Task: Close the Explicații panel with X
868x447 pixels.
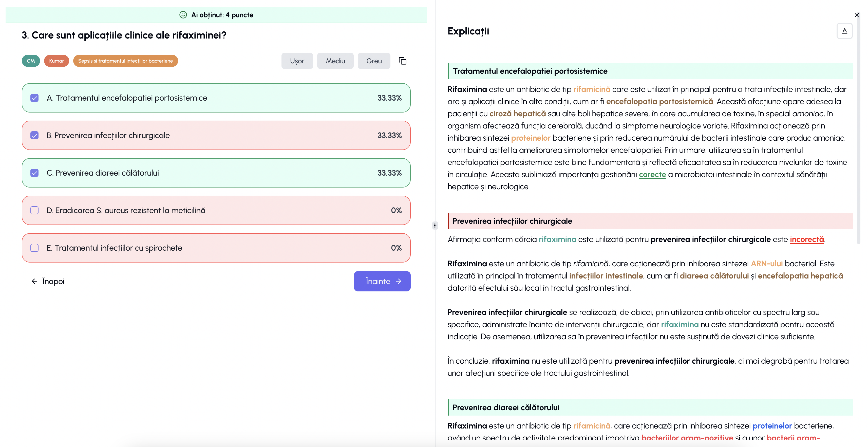Action: point(857,15)
